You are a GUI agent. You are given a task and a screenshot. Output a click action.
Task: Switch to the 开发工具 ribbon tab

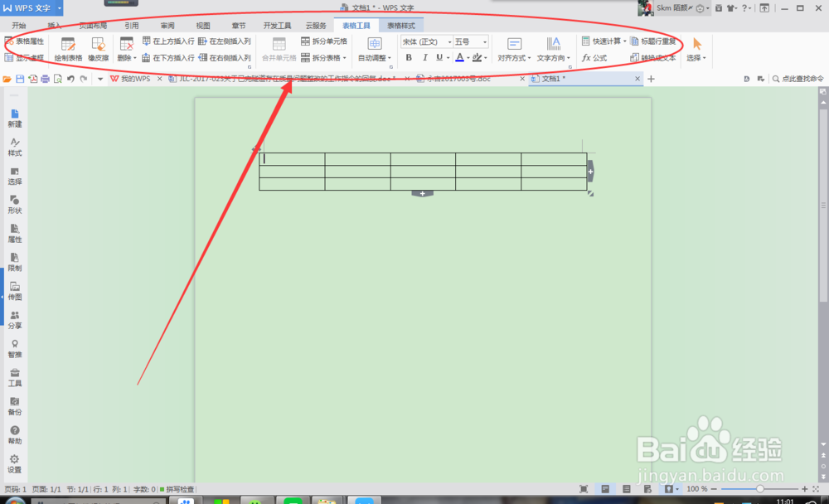click(x=277, y=26)
